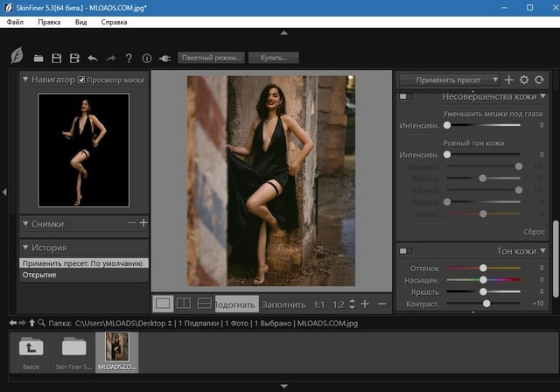Collapse Тон кожи section triangle
Viewport: 560px width, 392px height.
542,250
